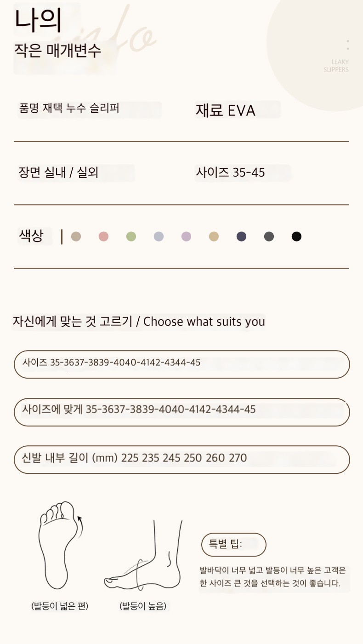
Task: Click the 사이즈 35-45 text
Action: [x=231, y=172]
